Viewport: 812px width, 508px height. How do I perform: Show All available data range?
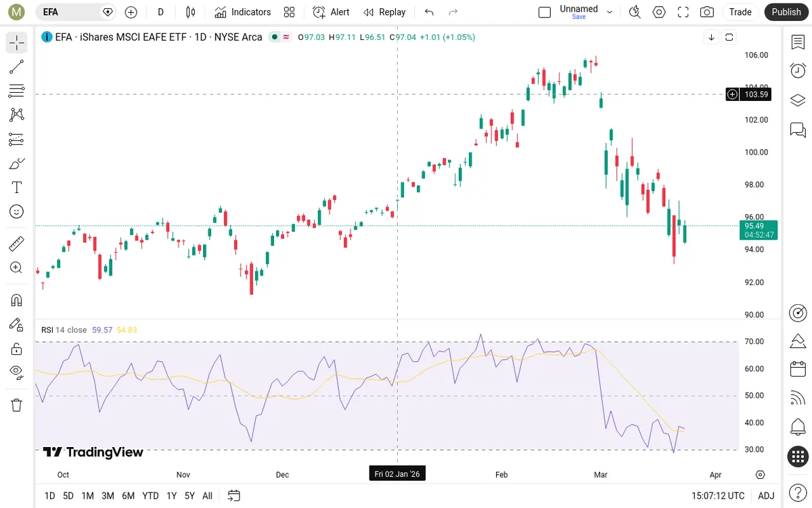207,496
